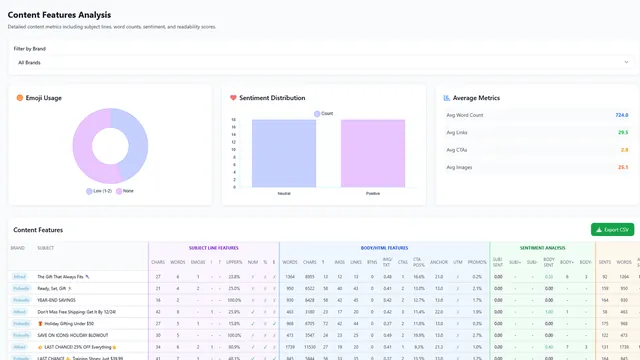Viewport: 640px width, 360px height.
Task: Click the bar chart icon beside Average Metrics
Action: tap(447, 98)
